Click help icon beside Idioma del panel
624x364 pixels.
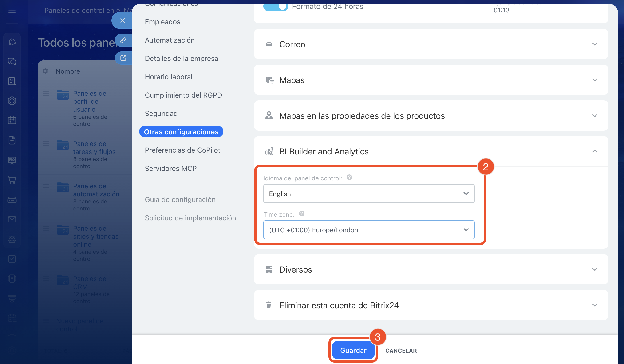tap(349, 177)
